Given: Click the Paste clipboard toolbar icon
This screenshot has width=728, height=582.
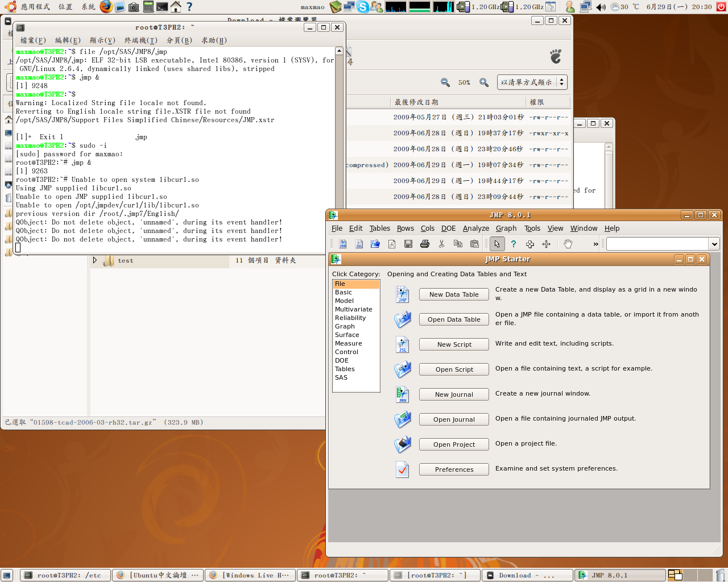Looking at the screenshot, I should coord(474,244).
